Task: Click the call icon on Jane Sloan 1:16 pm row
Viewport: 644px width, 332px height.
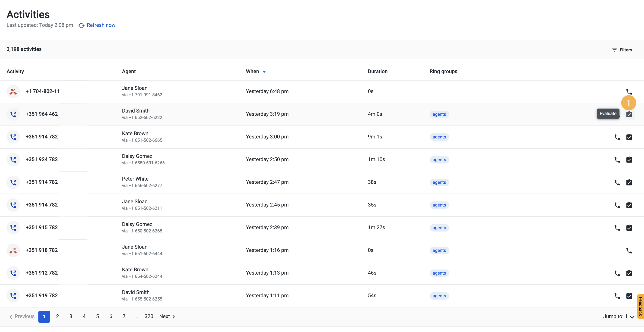Action: [629, 251]
